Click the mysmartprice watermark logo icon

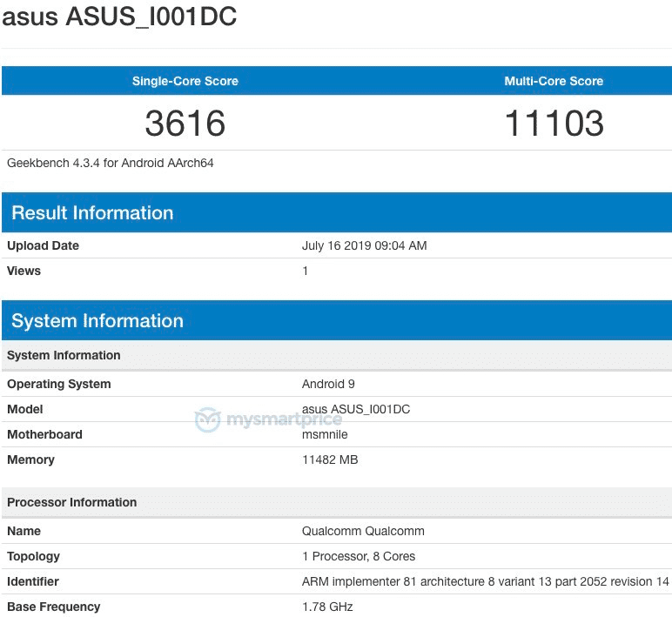coord(208,421)
